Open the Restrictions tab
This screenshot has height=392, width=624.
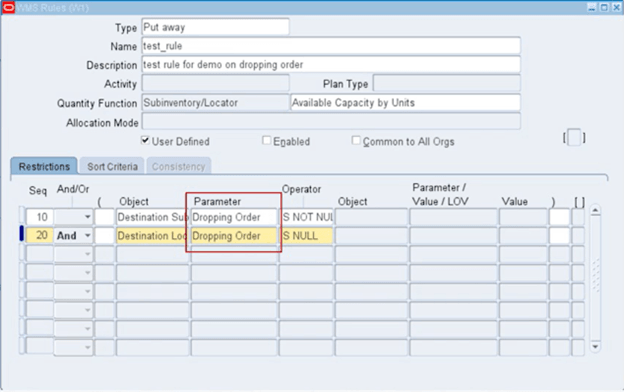pyautogui.click(x=44, y=166)
